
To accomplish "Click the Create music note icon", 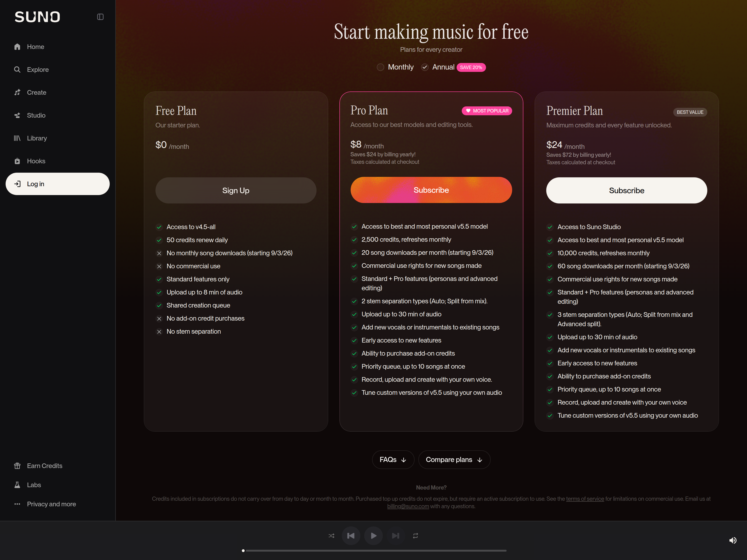I will pos(17,92).
